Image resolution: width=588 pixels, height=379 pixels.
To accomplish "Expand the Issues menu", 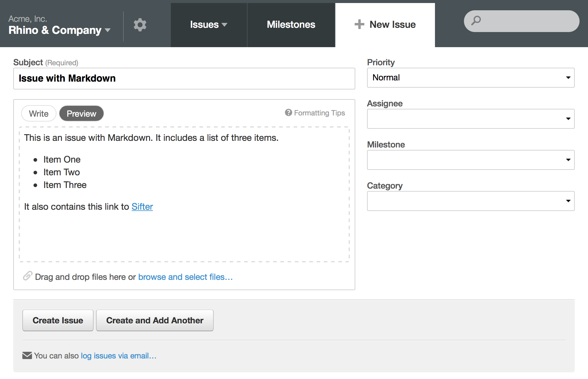I will (x=209, y=25).
